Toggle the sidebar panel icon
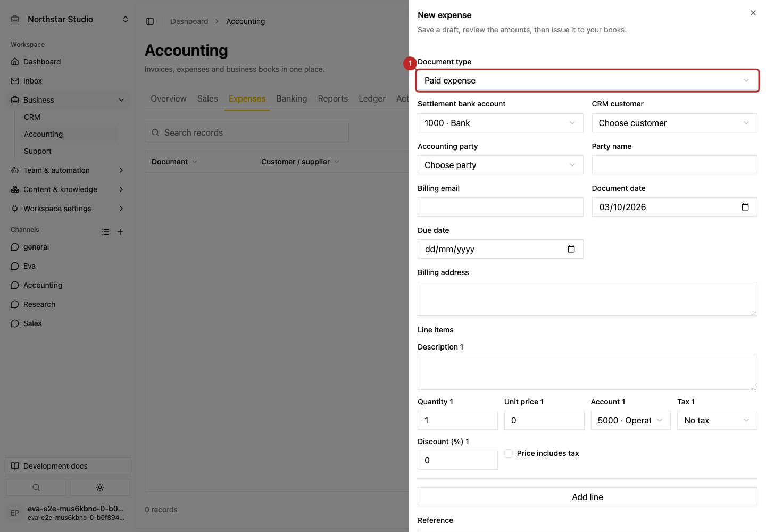The image size is (766, 532). (x=150, y=21)
